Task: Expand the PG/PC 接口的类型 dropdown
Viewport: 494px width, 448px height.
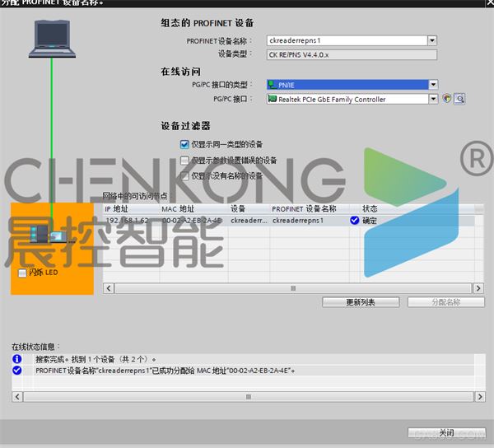Action: point(432,84)
